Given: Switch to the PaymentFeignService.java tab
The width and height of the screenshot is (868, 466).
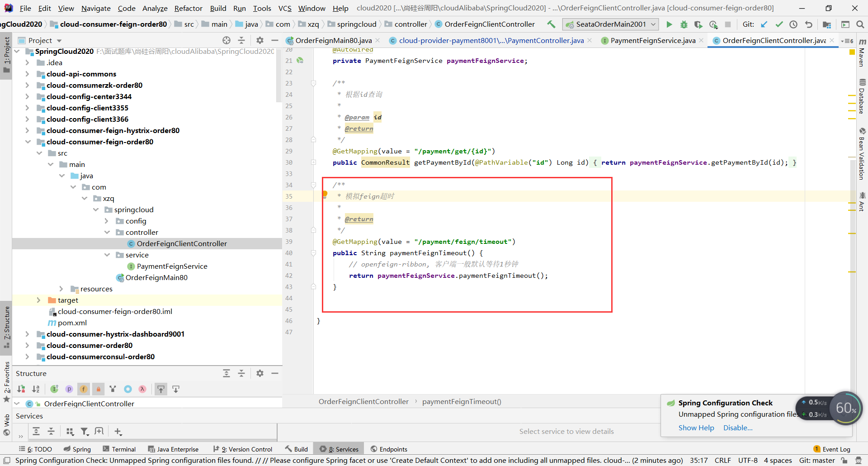Looking at the screenshot, I should (652, 41).
